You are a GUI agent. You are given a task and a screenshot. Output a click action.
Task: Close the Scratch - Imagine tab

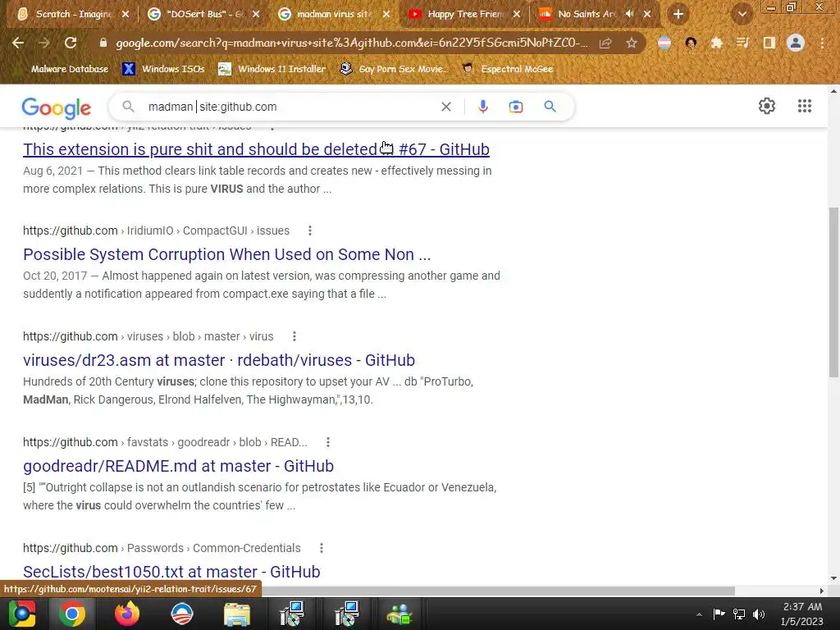pos(126,14)
